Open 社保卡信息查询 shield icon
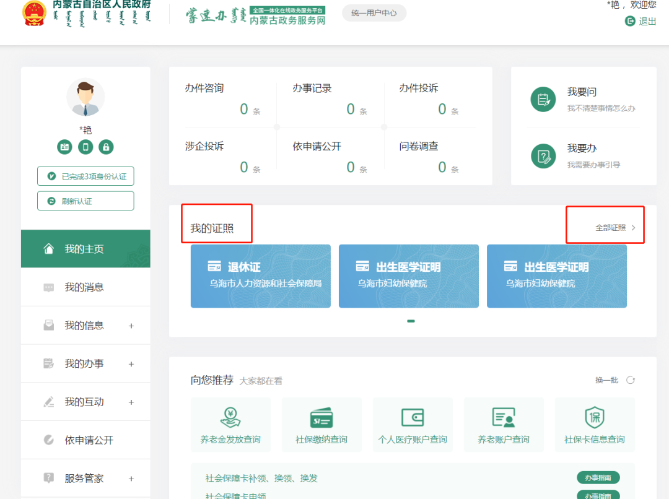 (x=594, y=417)
